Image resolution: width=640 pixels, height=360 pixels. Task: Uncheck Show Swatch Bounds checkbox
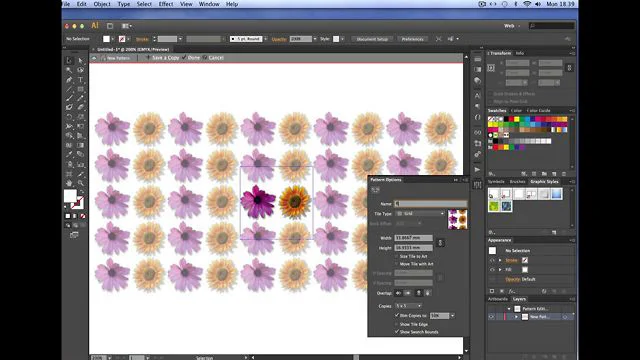coord(396,332)
